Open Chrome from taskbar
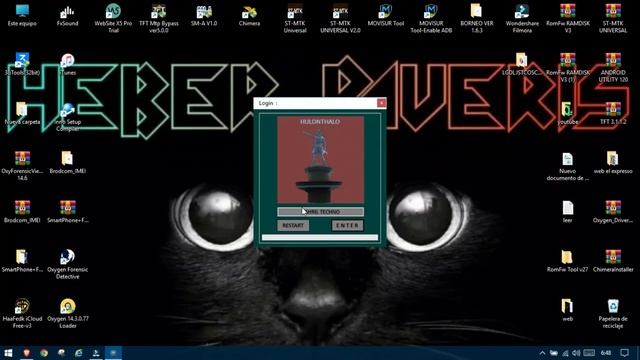The image size is (640, 360). click(44, 353)
